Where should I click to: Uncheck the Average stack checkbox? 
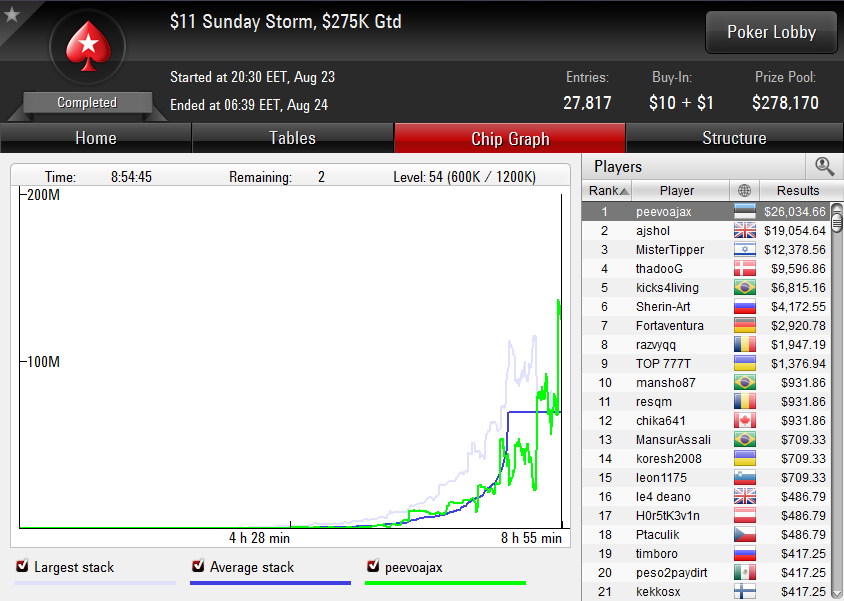click(x=198, y=566)
